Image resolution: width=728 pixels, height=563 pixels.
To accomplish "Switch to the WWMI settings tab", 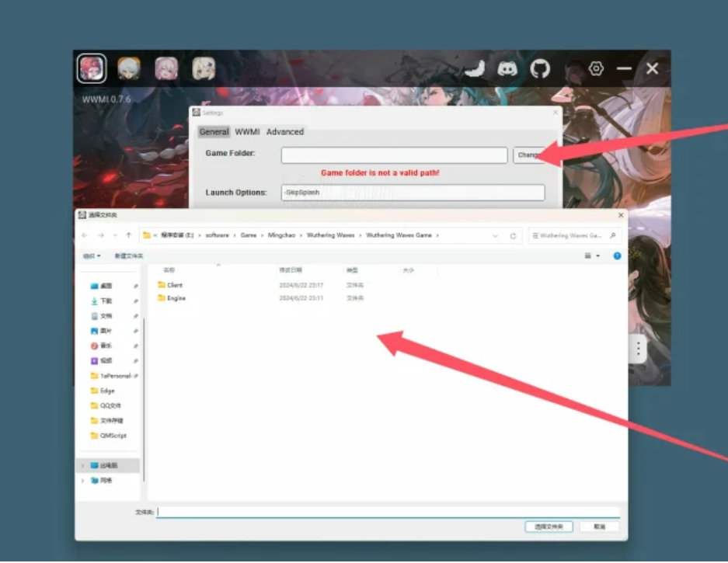I will point(247,132).
